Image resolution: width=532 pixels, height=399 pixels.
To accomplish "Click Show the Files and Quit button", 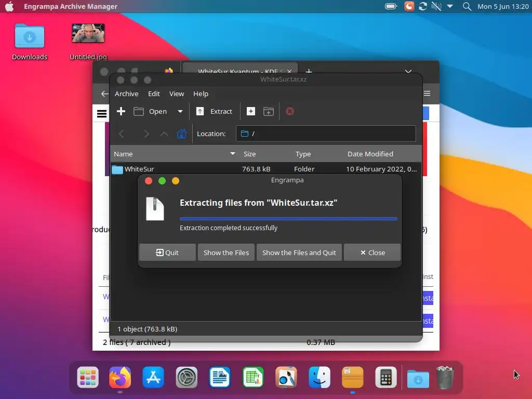I will pos(299,252).
